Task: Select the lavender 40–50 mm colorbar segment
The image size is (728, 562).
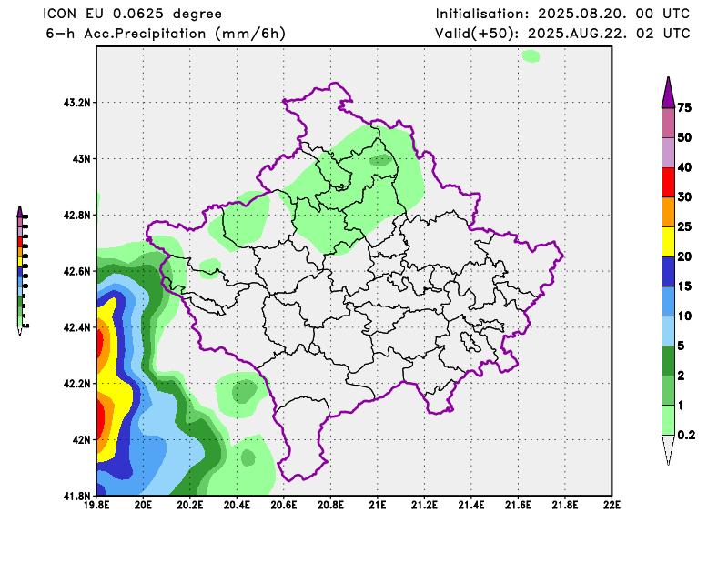Action: point(668,153)
